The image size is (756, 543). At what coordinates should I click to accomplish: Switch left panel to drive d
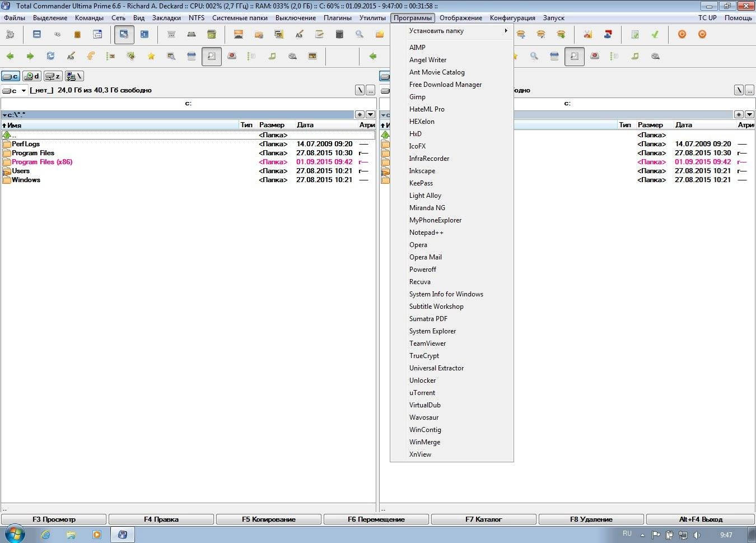coord(32,76)
